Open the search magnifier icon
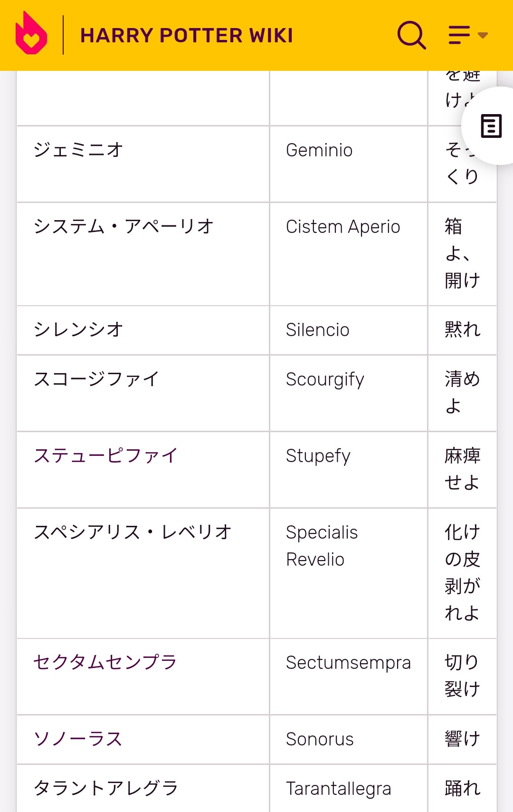 point(411,35)
